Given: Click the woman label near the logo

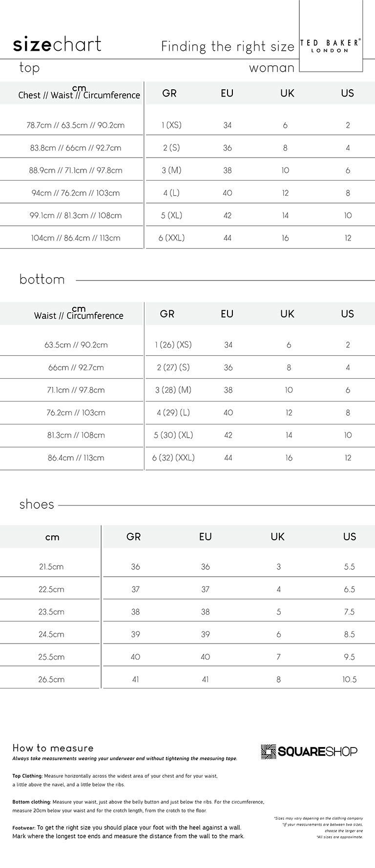Looking at the screenshot, I should pyautogui.click(x=271, y=68).
